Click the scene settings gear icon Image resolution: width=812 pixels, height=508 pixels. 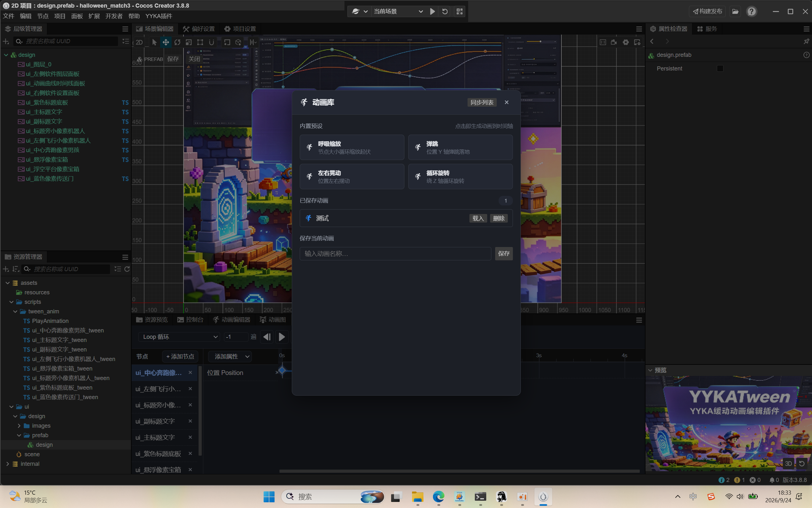click(626, 42)
